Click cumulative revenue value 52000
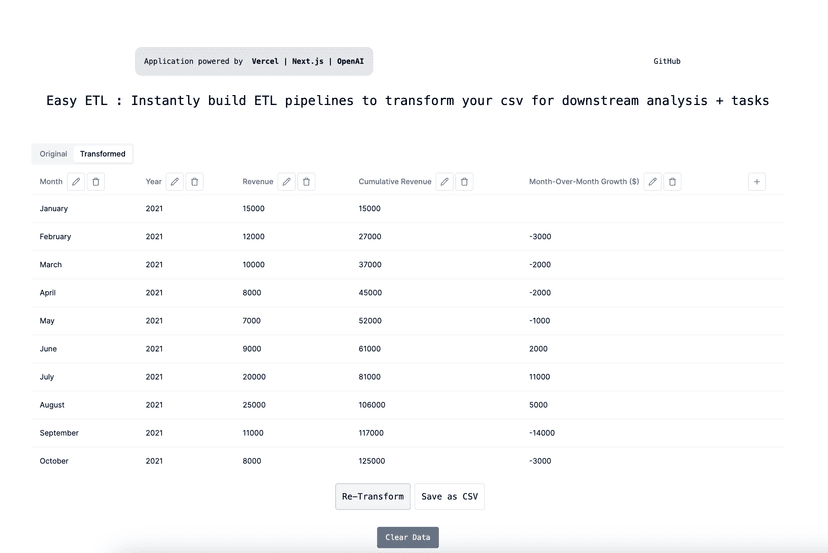This screenshot has width=828, height=553. (370, 321)
